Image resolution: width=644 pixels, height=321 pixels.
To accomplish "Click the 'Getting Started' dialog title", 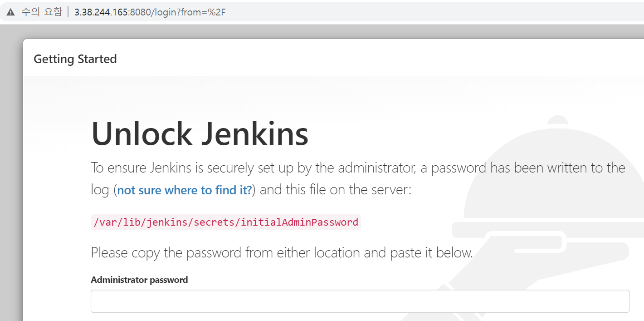I will pyautogui.click(x=75, y=59).
